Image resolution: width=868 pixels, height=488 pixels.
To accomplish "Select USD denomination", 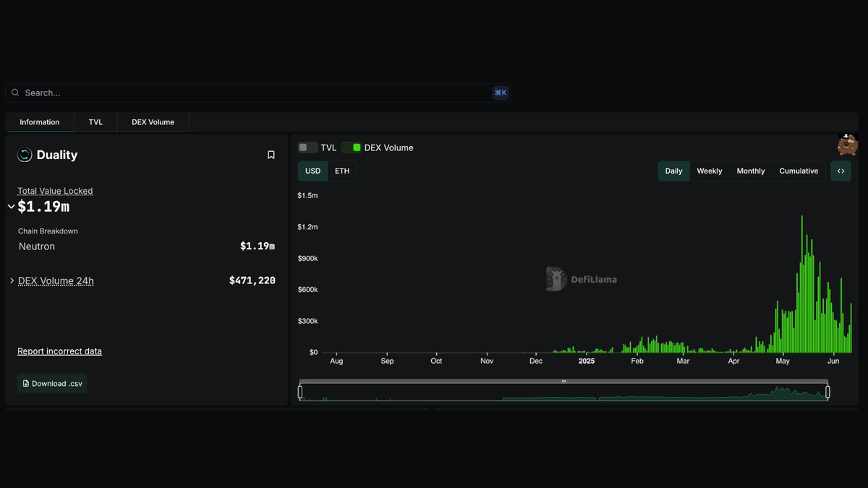I will click(x=312, y=171).
